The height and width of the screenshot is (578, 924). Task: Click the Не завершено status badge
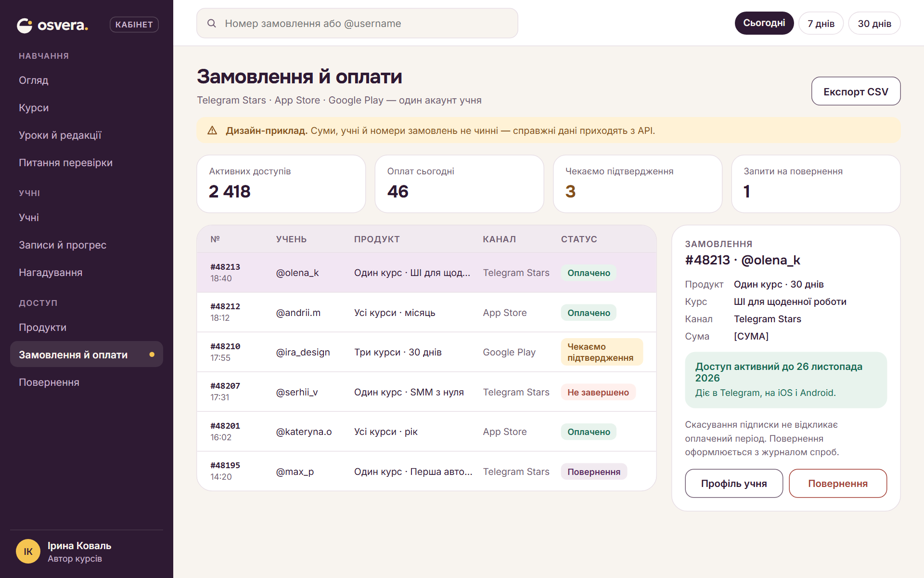(598, 392)
